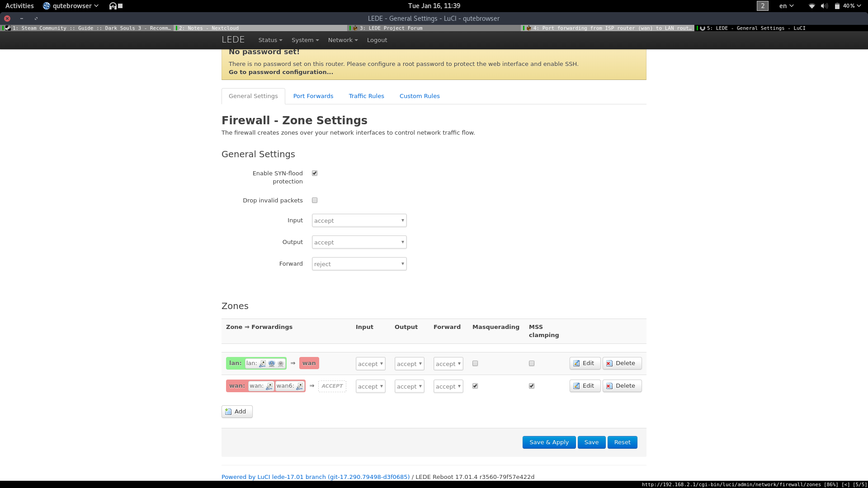Click Logout in the LEDE navbar
The image size is (868, 488).
pyautogui.click(x=377, y=40)
